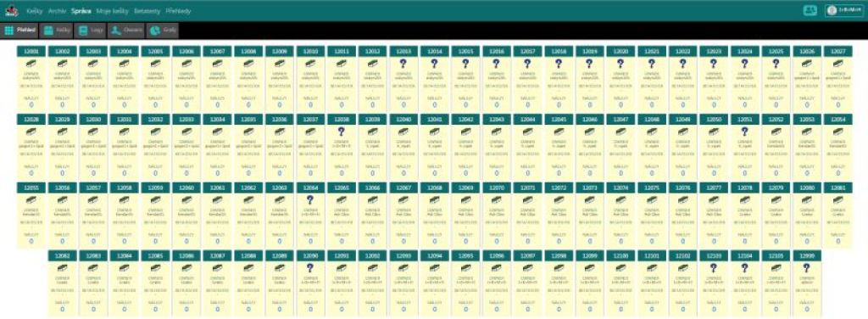This screenshot has height=319, width=868.
Task: Click the 0 count on card 12062
Action: click(x=248, y=241)
